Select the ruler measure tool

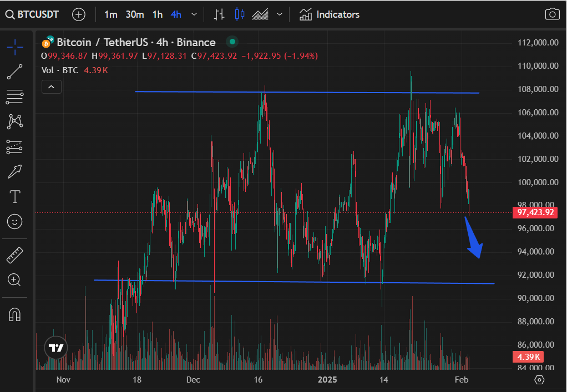click(x=15, y=255)
